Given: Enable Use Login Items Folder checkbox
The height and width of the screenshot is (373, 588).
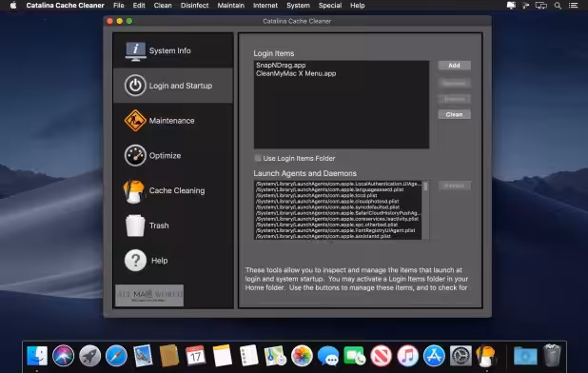Looking at the screenshot, I should click(258, 158).
